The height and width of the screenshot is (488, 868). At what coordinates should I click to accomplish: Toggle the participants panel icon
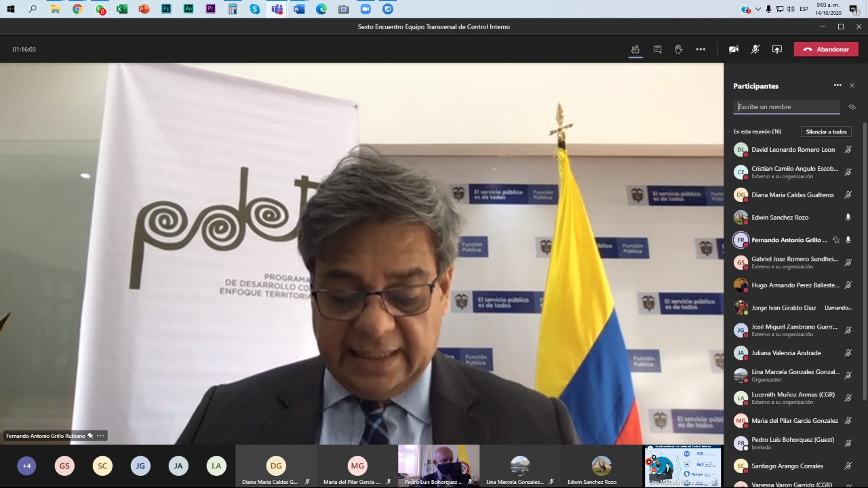tap(635, 49)
